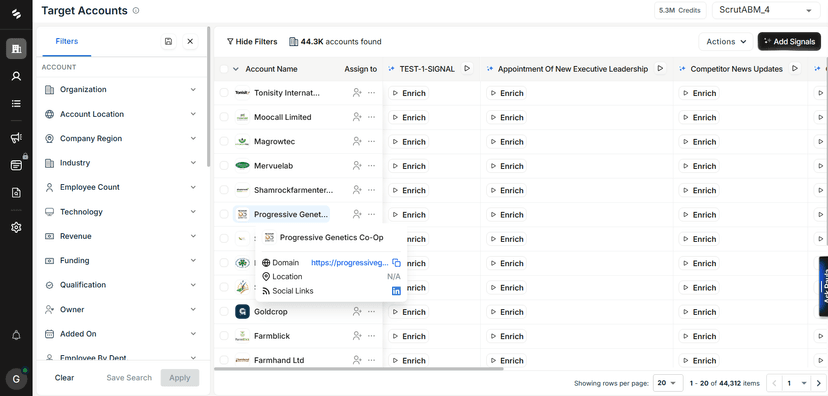Viewport: 828px width, 396px height.
Task: Switch to the Filters tab
Action: 67,41
